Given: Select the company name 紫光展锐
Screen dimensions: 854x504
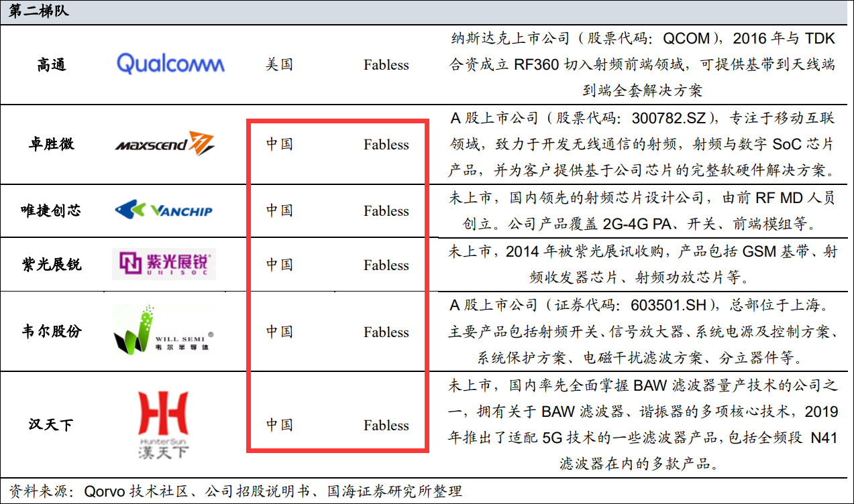Looking at the screenshot, I should pos(52,264).
